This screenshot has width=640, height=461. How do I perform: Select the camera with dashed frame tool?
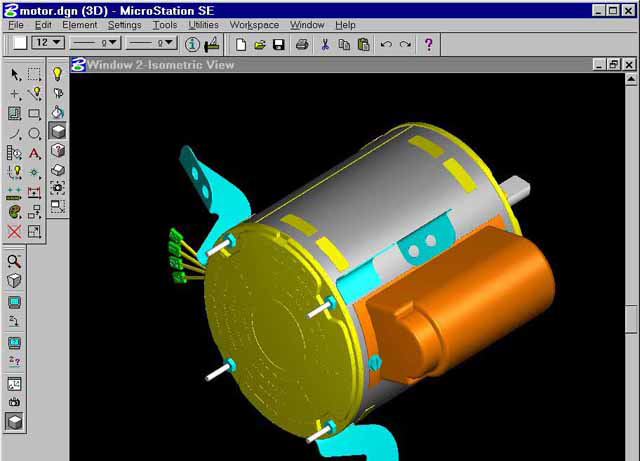58,188
